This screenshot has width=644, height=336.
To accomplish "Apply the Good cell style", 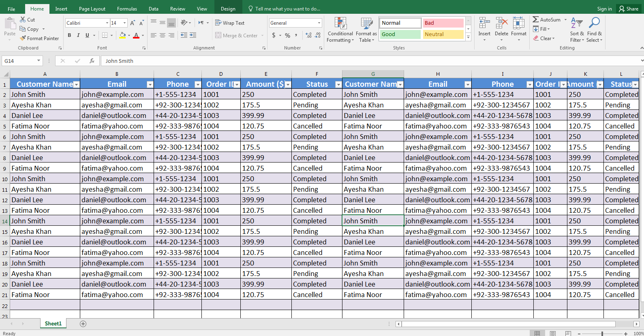I will pyautogui.click(x=400, y=34).
